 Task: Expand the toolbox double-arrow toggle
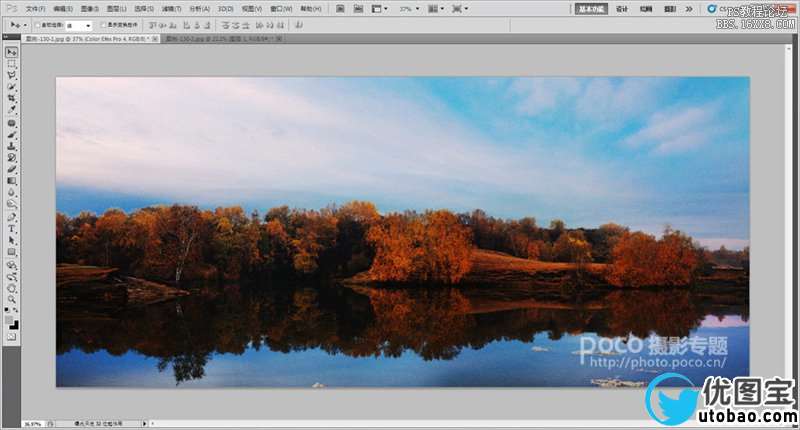tap(5, 37)
